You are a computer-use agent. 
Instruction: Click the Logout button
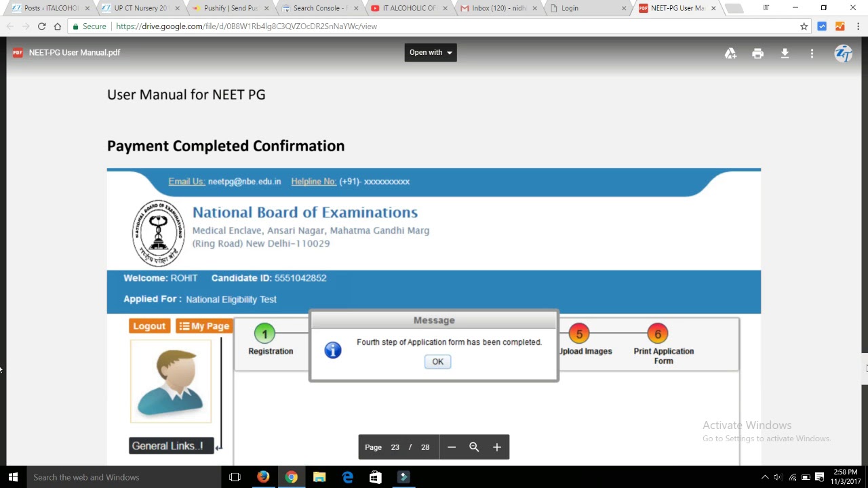coord(149,326)
